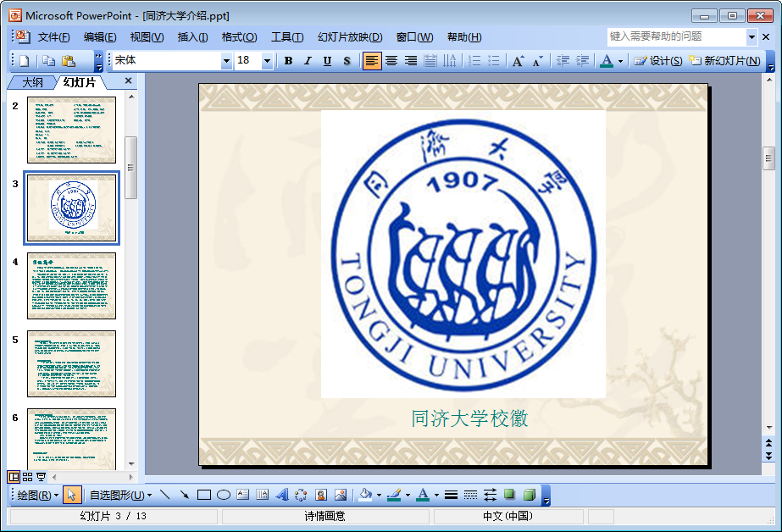
Task: Click Insert Diagram or Organization Chart icon
Action: coord(302,495)
